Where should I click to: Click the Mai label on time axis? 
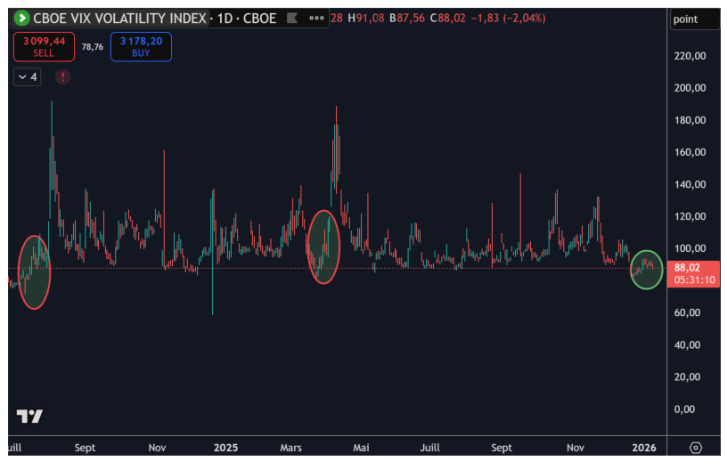(x=361, y=448)
